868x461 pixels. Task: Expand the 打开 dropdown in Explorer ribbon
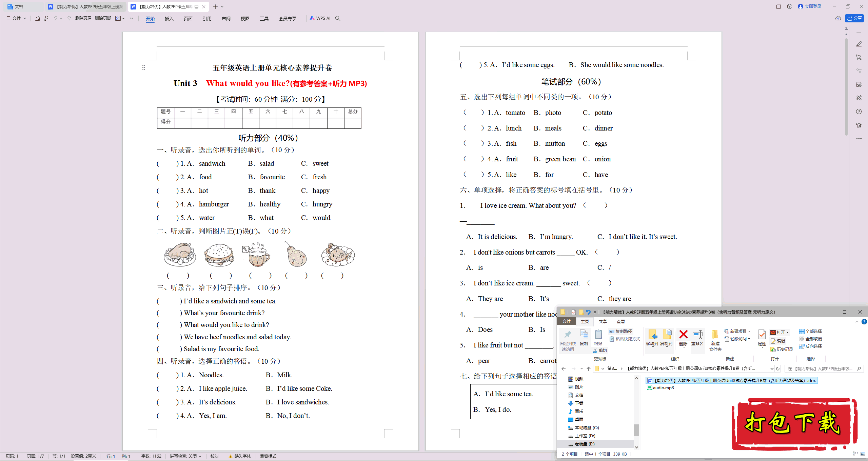pos(787,332)
